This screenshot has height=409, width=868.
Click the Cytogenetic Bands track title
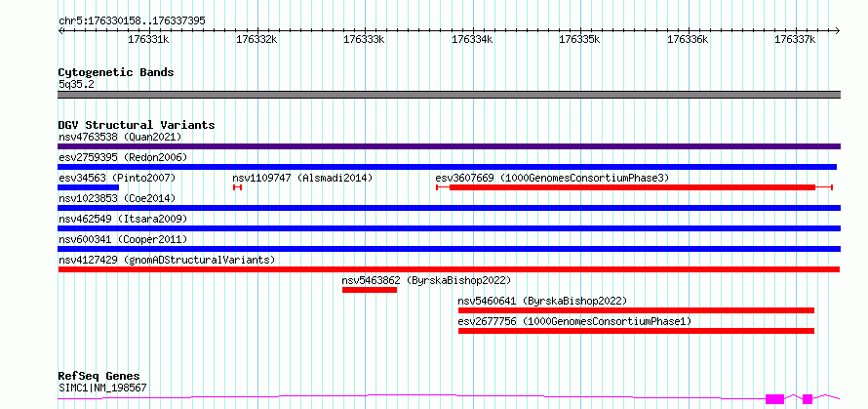(116, 72)
